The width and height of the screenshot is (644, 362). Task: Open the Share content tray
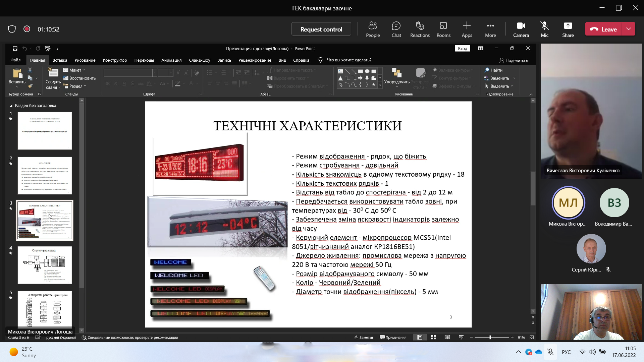pyautogui.click(x=568, y=29)
